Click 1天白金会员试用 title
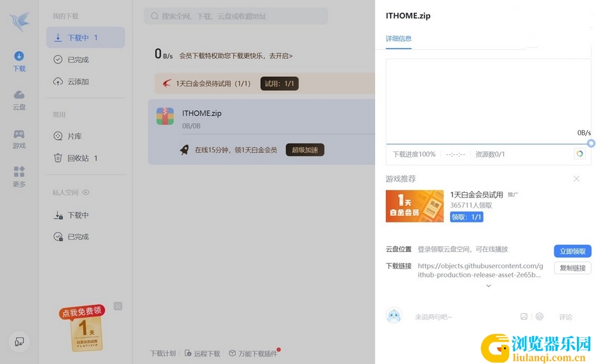Screen dimensions: 600x364 (476, 195)
